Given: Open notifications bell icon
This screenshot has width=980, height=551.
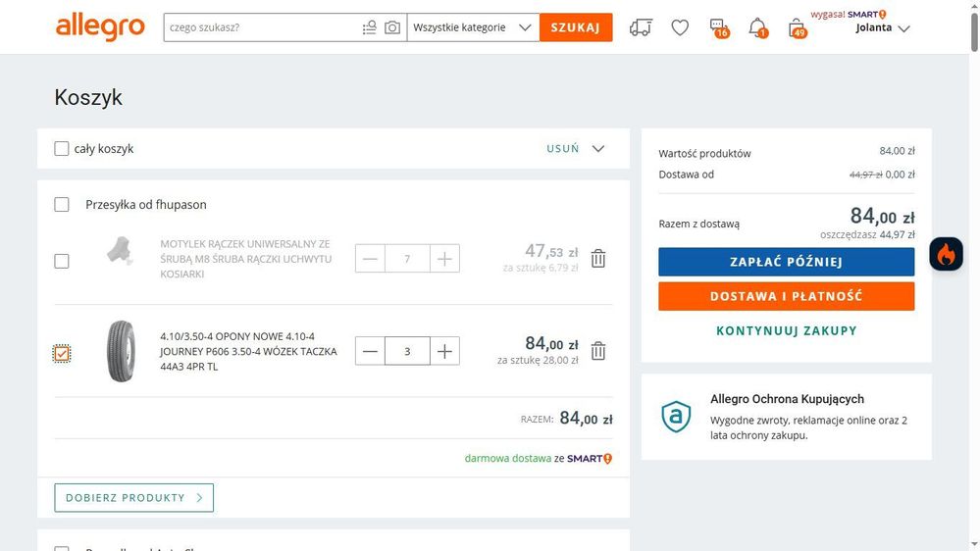Looking at the screenshot, I should (757, 27).
